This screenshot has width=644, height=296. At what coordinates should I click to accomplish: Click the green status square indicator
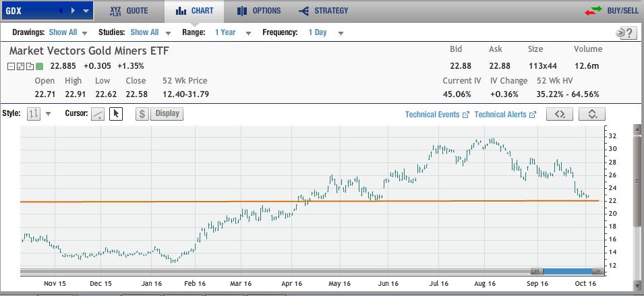tap(39, 67)
